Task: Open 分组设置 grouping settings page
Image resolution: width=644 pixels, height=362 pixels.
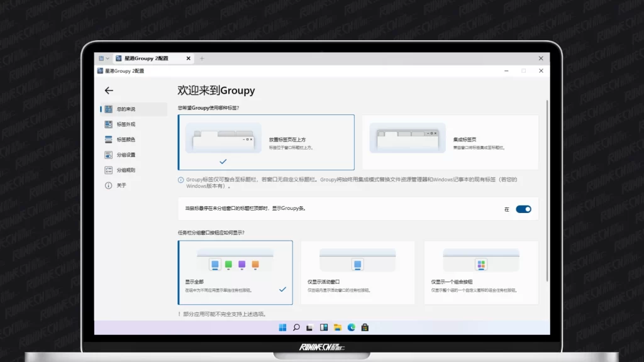Action: (x=126, y=155)
